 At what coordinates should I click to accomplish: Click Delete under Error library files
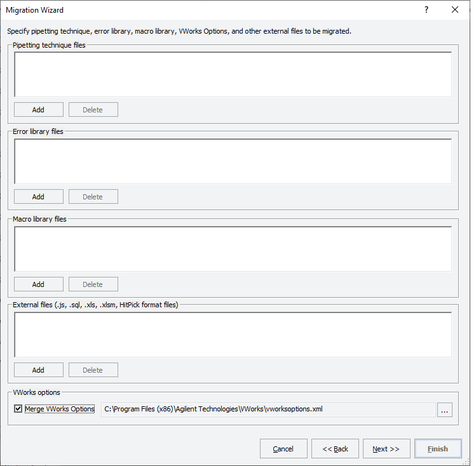93,196
